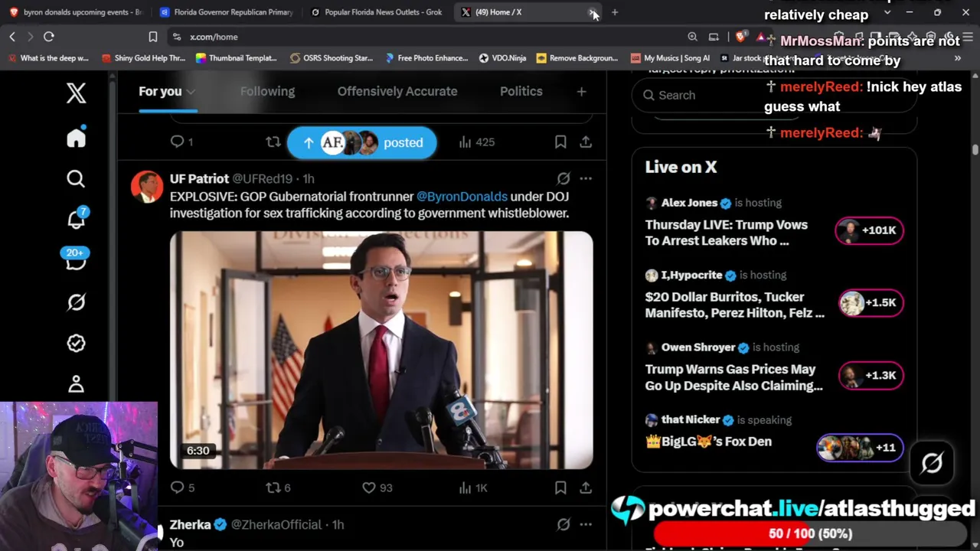Bookmark the UF Patriot post
Screen dimensions: 980x551
(560, 487)
